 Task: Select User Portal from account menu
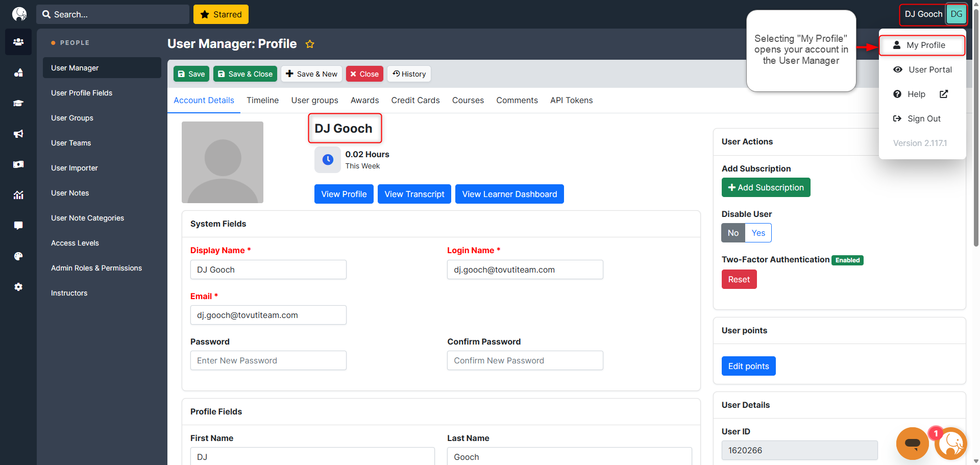[929, 69]
